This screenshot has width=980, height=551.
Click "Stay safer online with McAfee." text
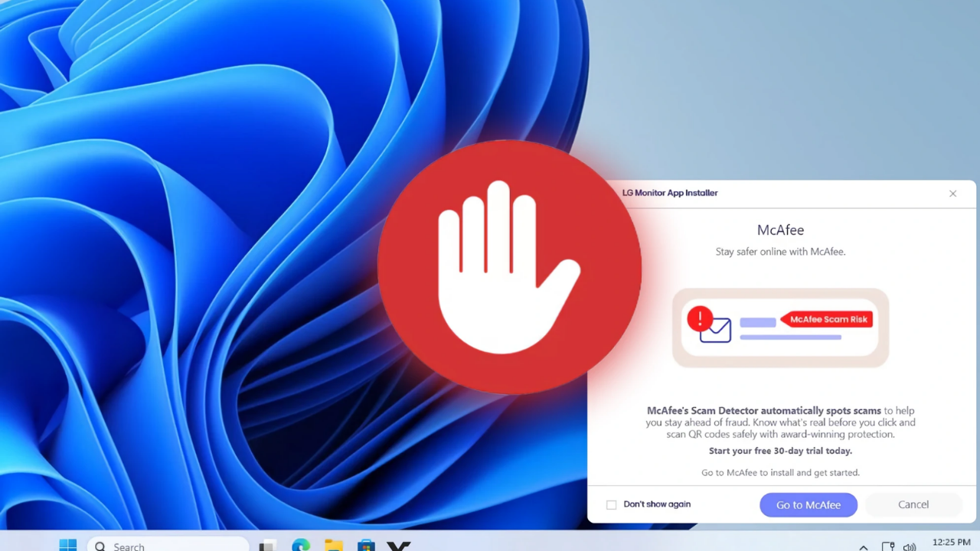point(780,251)
